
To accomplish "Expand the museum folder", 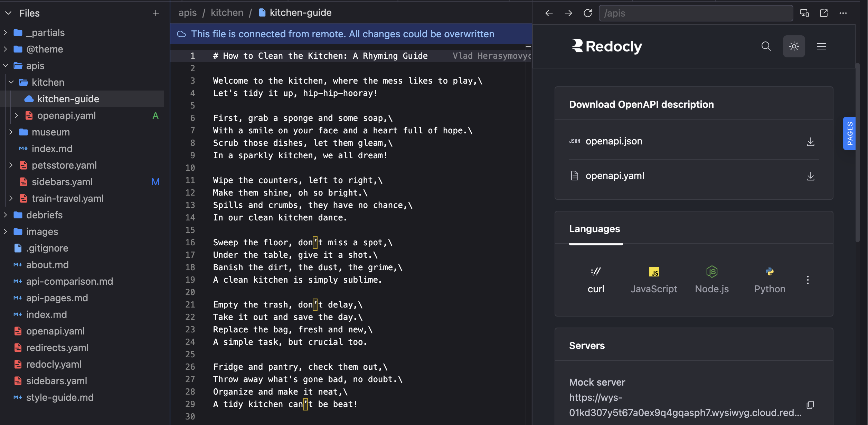I will (11, 132).
